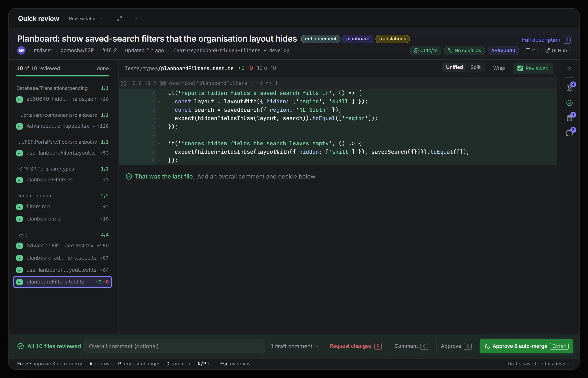This screenshot has width=588, height=378.
Task: Collapse the Database/Translations/pending group
Action: click(62, 88)
